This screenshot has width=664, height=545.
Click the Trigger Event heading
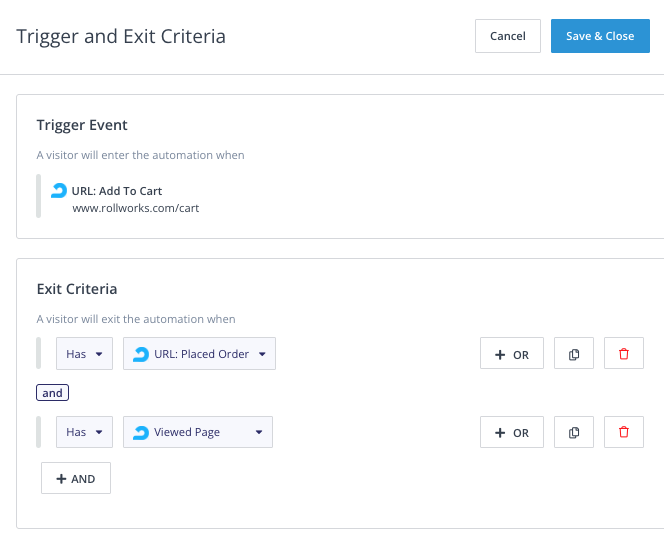(x=82, y=125)
